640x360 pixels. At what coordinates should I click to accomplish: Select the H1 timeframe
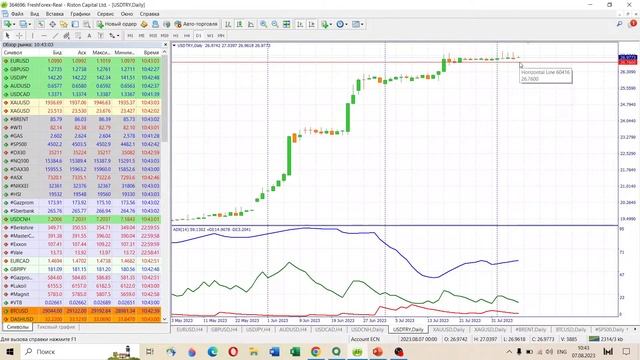coord(176,36)
